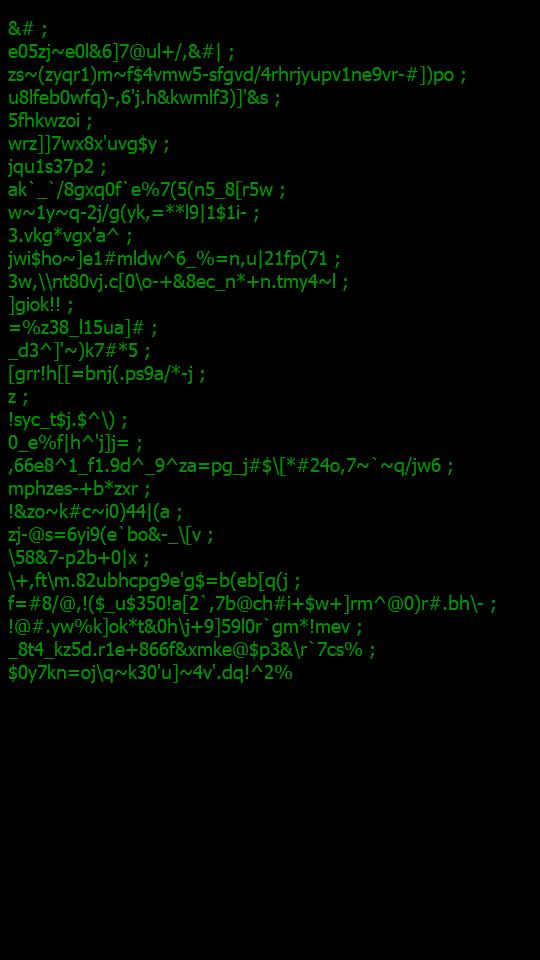540x960 pixels.
Task: Select the line reading 5fhkwzoi
Action: tap(50, 121)
